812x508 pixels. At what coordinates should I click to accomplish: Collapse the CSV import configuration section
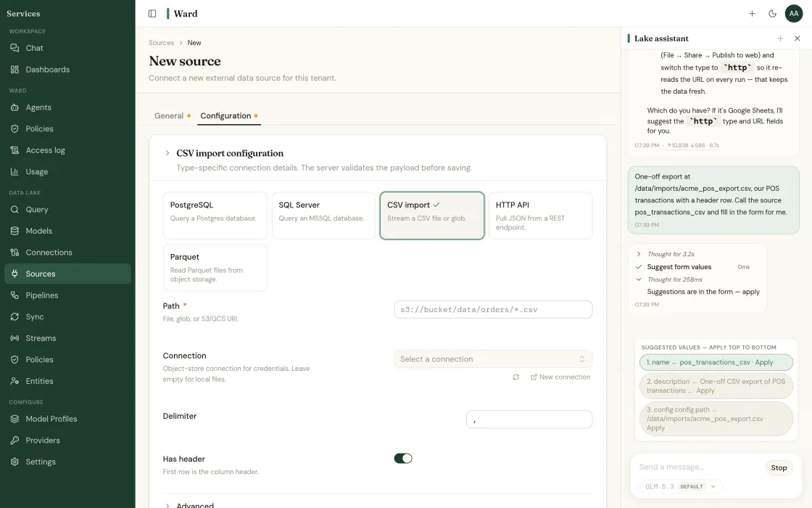(x=167, y=153)
